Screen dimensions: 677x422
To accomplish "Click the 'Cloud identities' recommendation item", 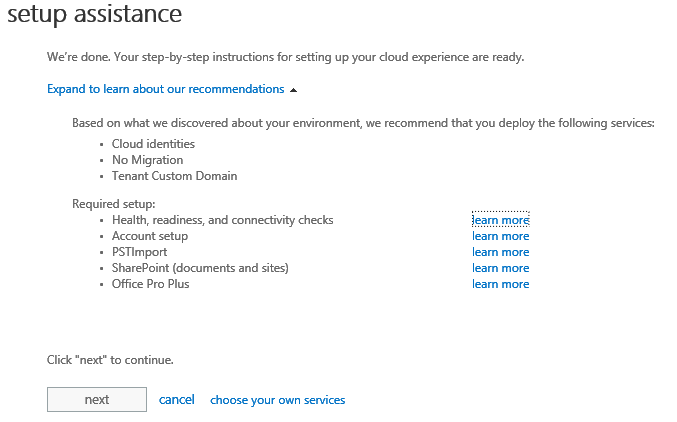I will click(x=153, y=144).
